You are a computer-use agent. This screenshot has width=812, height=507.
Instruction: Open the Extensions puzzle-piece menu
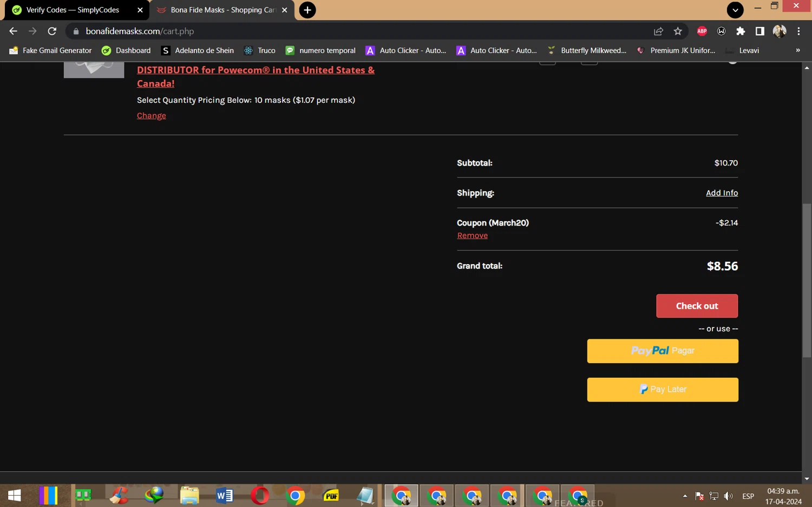click(x=741, y=31)
